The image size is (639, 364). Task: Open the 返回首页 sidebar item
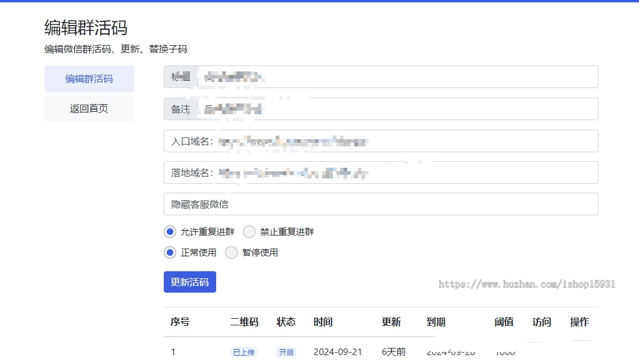(89, 108)
